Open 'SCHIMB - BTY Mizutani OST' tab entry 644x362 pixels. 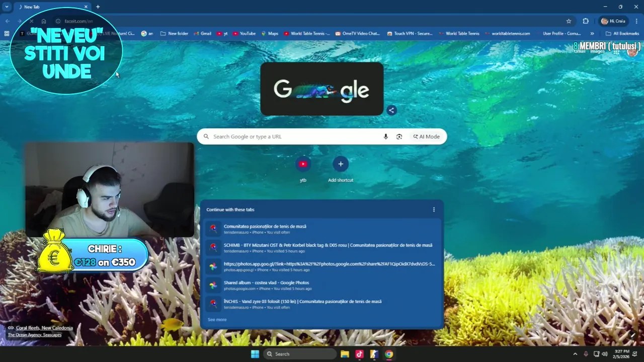(x=322, y=247)
